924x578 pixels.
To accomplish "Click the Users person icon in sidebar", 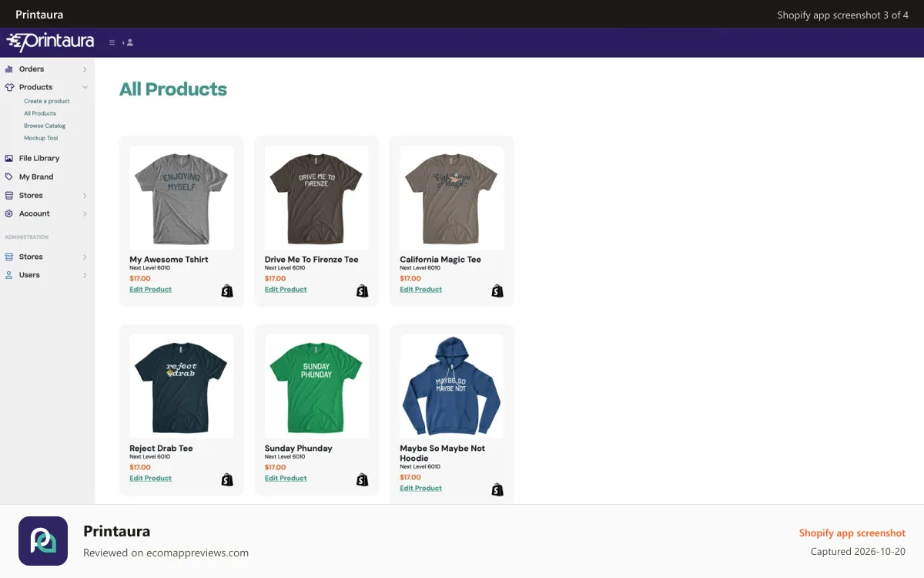I will point(9,274).
